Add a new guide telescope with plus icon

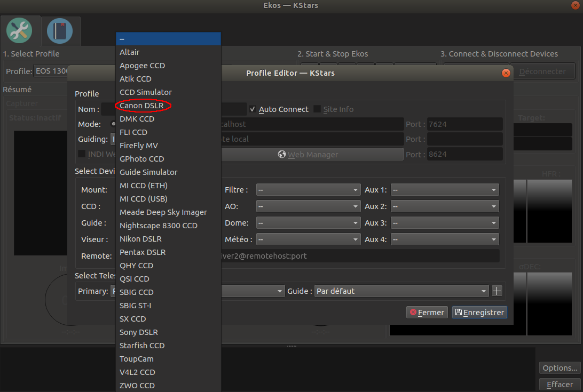coord(497,291)
